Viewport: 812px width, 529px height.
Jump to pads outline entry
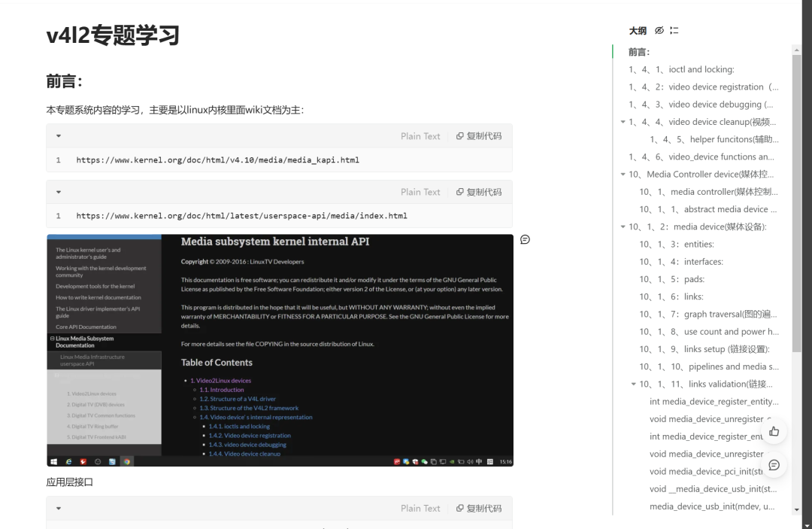[671, 279]
